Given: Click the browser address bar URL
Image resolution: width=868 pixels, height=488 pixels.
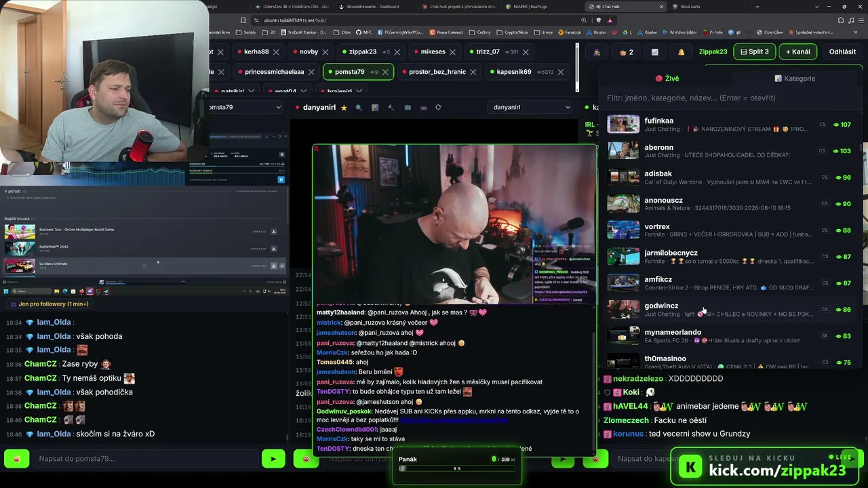Looking at the screenshot, I should click(295, 20).
